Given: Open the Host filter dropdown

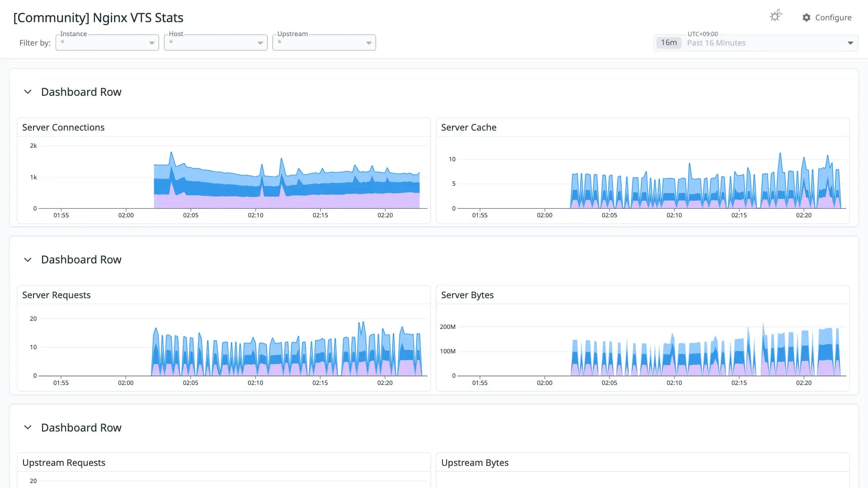Looking at the screenshot, I should pos(216,42).
